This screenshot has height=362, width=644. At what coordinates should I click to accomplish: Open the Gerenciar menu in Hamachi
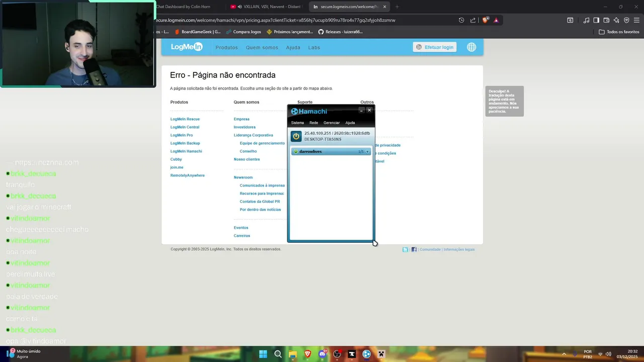click(x=332, y=123)
